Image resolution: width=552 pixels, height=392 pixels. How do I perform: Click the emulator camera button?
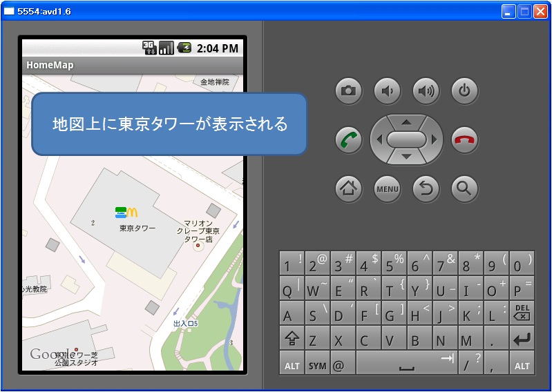348,91
